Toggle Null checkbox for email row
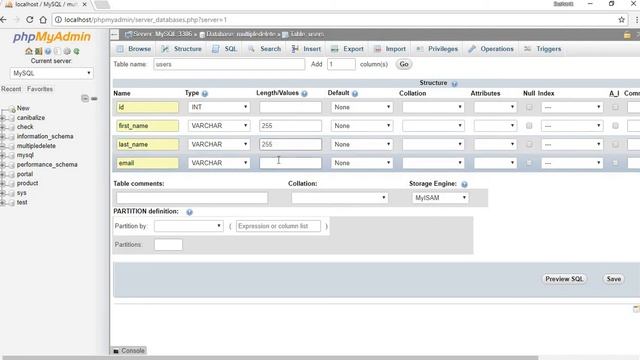640x360 pixels. pyautogui.click(x=529, y=163)
